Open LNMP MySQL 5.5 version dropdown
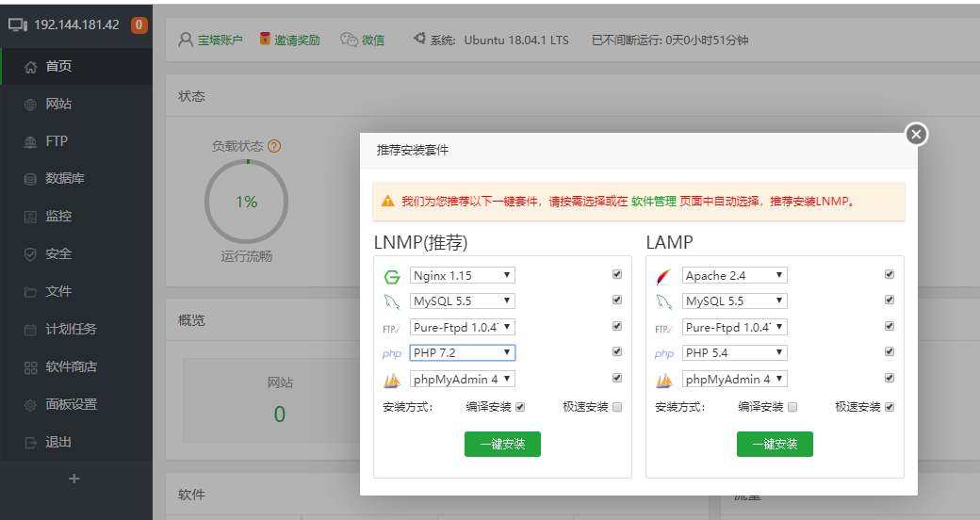980x520 pixels. tap(463, 301)
